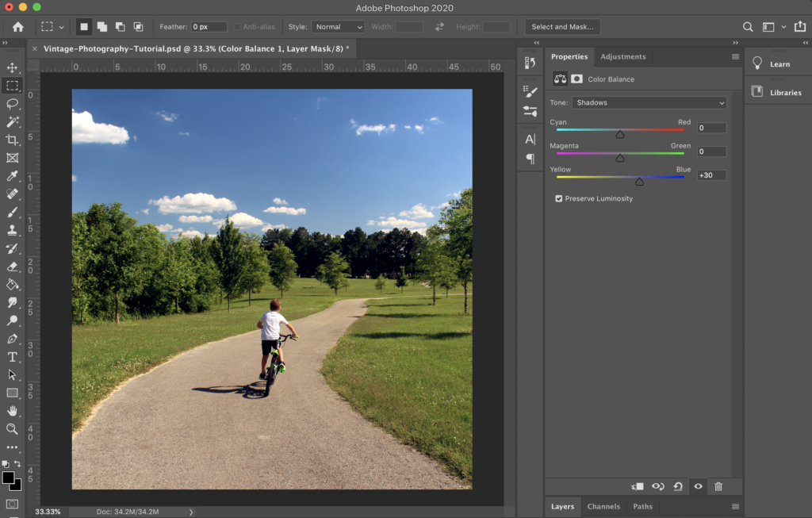Select the Horizontal Type tool

[12, 357]
